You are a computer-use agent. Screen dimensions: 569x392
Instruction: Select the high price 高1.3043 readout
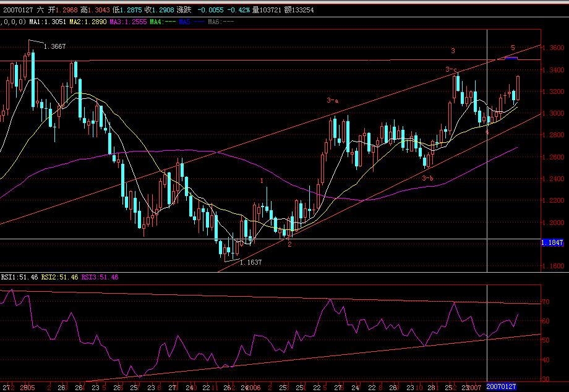95,10
